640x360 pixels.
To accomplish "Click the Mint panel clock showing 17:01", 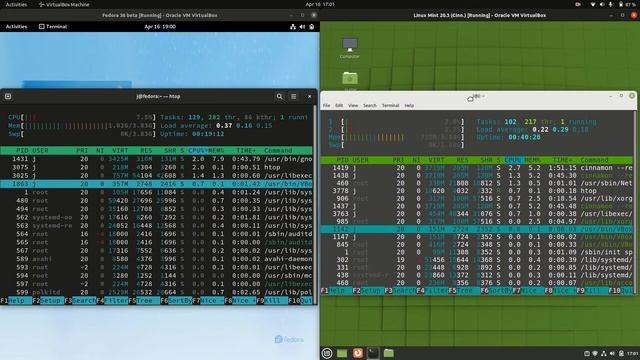I will (x=633, y=353).
